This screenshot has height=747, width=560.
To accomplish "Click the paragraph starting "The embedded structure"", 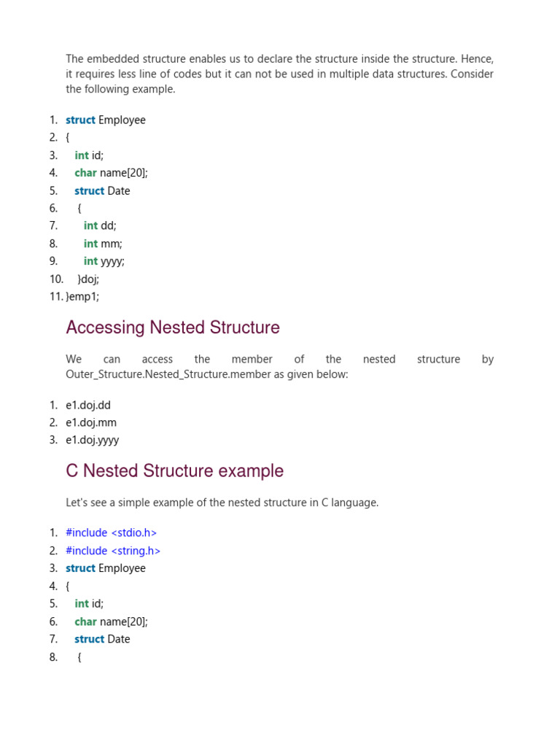I will coord(279,74).
